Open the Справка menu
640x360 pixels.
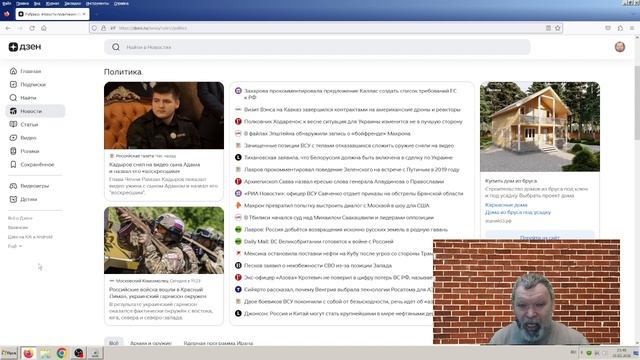coord(121,3)
